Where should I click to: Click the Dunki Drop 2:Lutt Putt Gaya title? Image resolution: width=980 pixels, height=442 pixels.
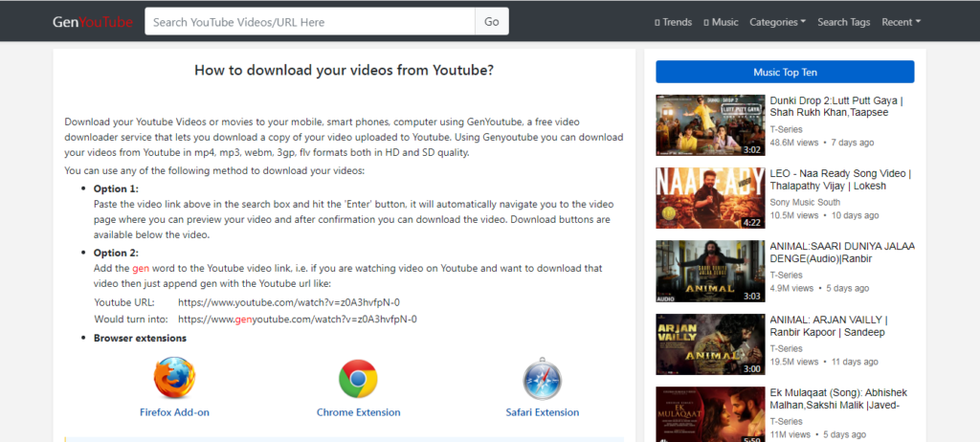pyautogui.click(x=836, y=106)
